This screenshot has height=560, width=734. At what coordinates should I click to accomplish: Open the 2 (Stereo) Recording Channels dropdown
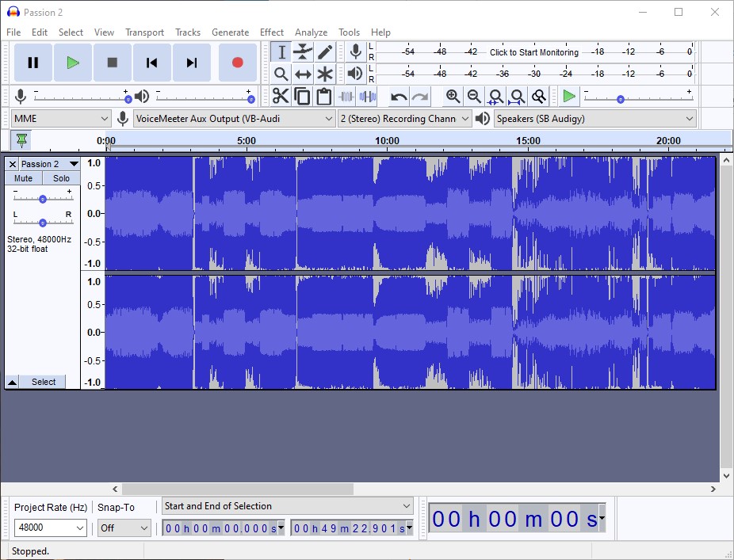pyautogui.click(x=404, y=119)
